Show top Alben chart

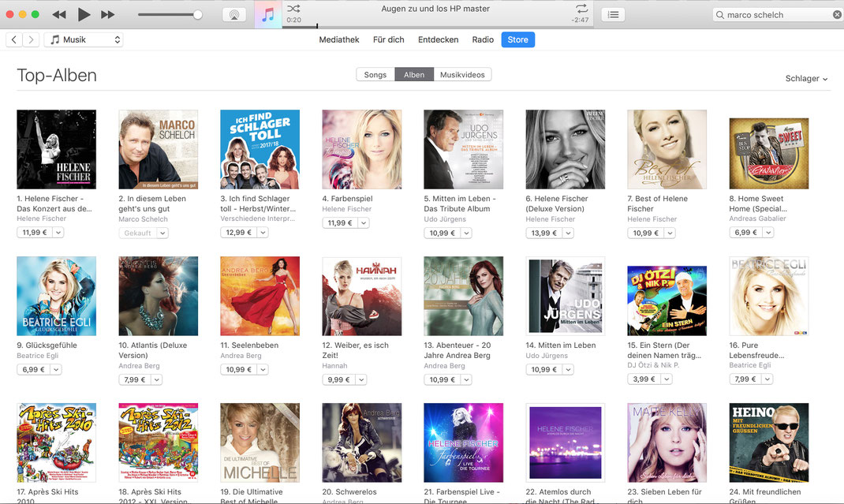point(414,75)
